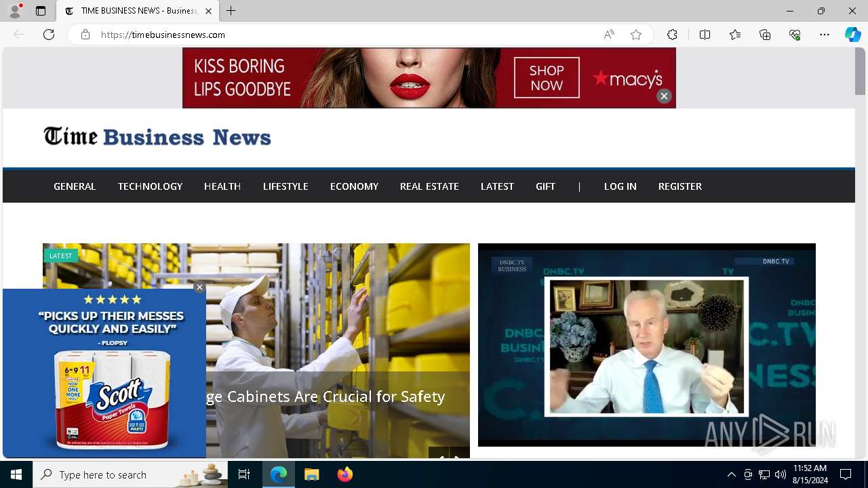Open File Explorer from taskbar

tap(312, 474)
